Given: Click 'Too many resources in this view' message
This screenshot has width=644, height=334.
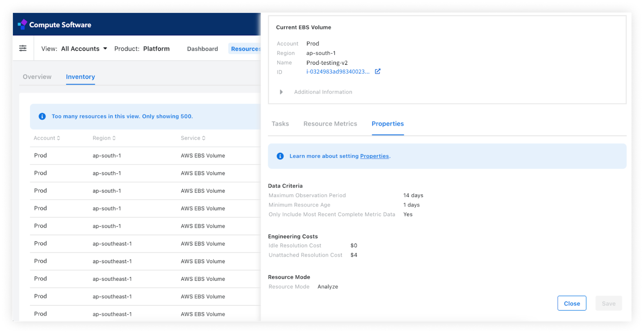Looking at the screenshot, I should click(x=122, y=116).
